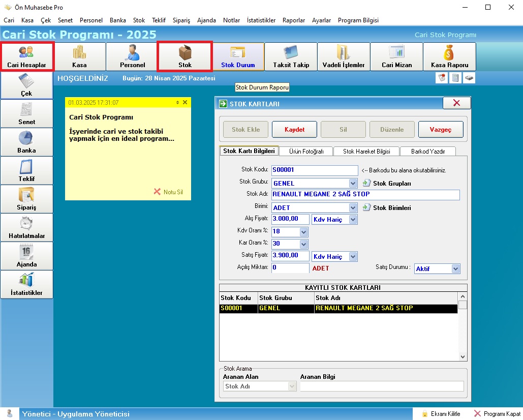Click the Stok Kodu input field

coord(315,170)
